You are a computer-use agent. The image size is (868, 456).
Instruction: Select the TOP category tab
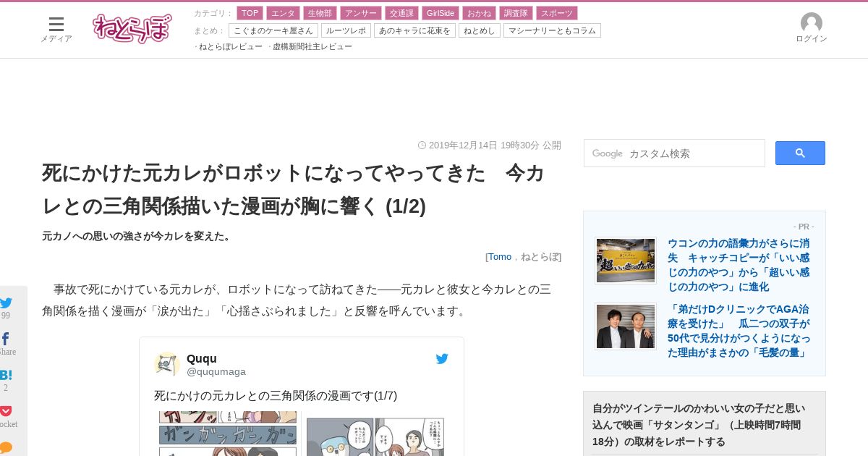(x=250, y=13)
